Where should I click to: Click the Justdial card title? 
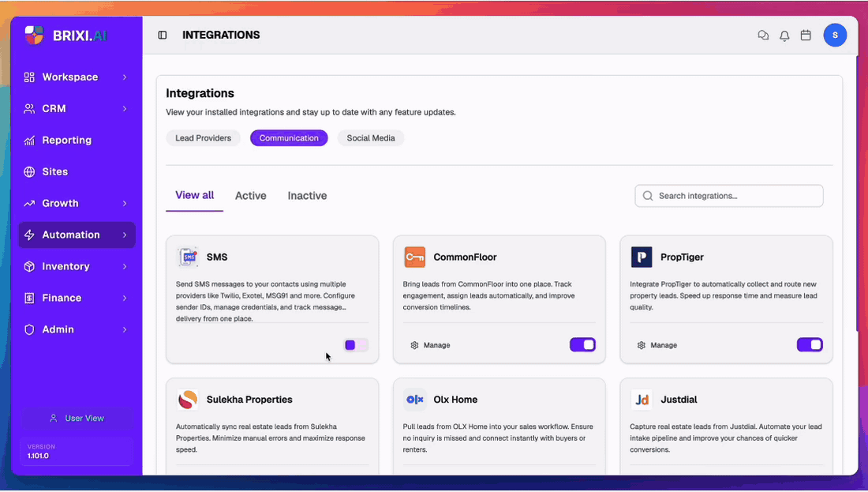click(679, 400)
